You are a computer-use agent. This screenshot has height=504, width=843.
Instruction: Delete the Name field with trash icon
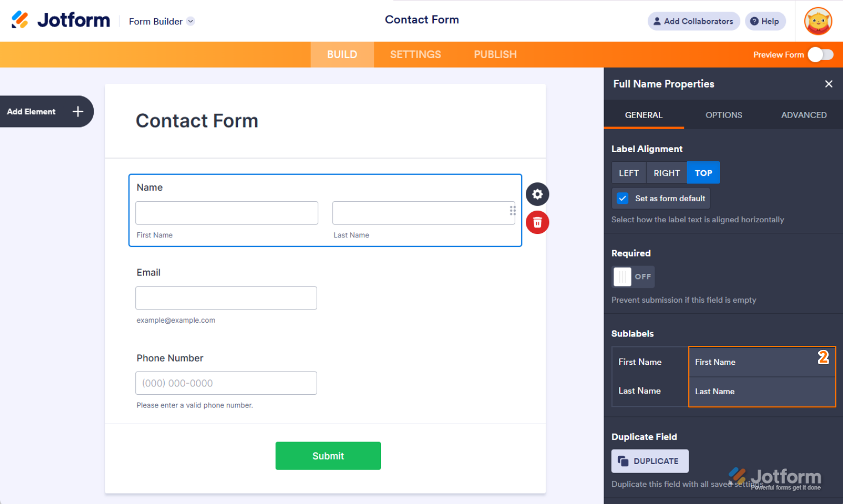[537, 222]
